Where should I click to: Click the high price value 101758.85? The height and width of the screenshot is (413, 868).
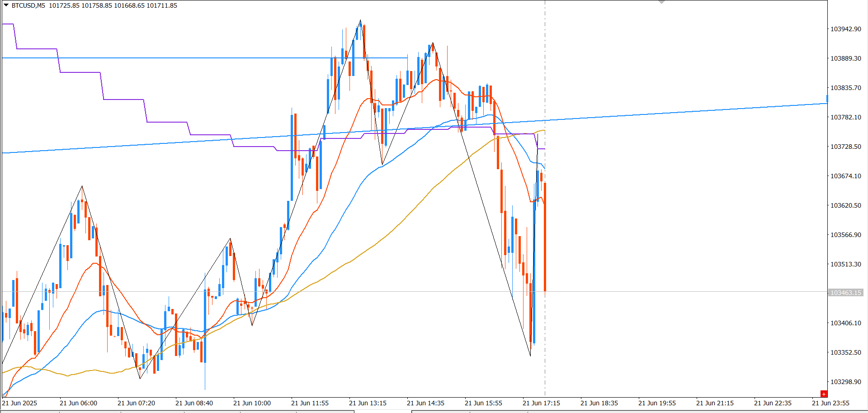click(97, 5)
